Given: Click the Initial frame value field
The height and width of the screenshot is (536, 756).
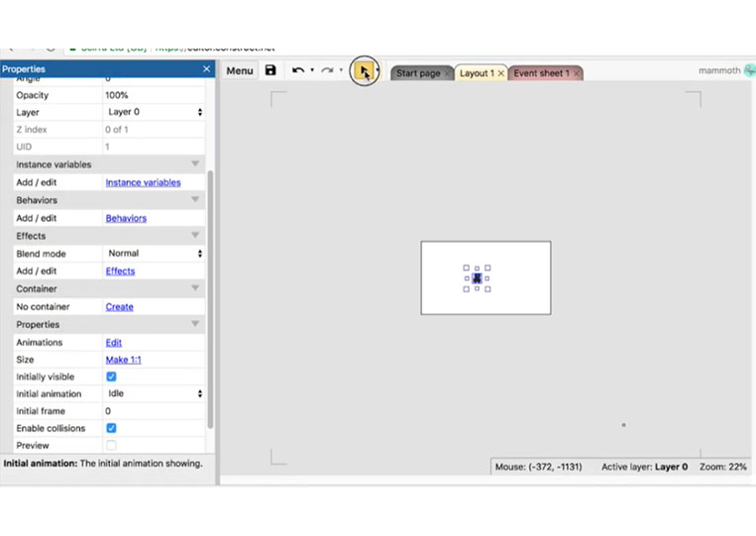Looking at the screenshot, I should point(154,411).
